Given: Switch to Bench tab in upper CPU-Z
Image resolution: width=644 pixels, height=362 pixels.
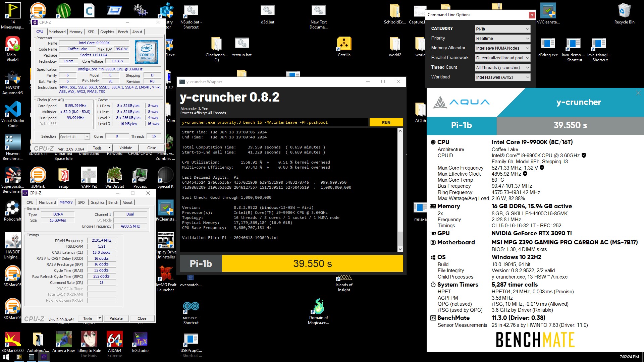Looking at the screenshot, I should click(123, 32).
